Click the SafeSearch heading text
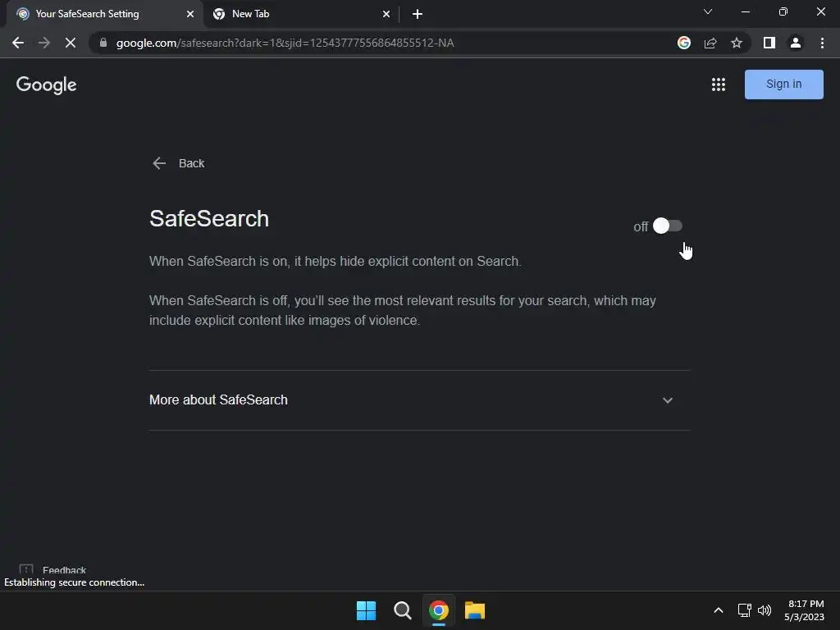Screen dimensions: 840x630 pyautogui.click(x=209, y=218)
